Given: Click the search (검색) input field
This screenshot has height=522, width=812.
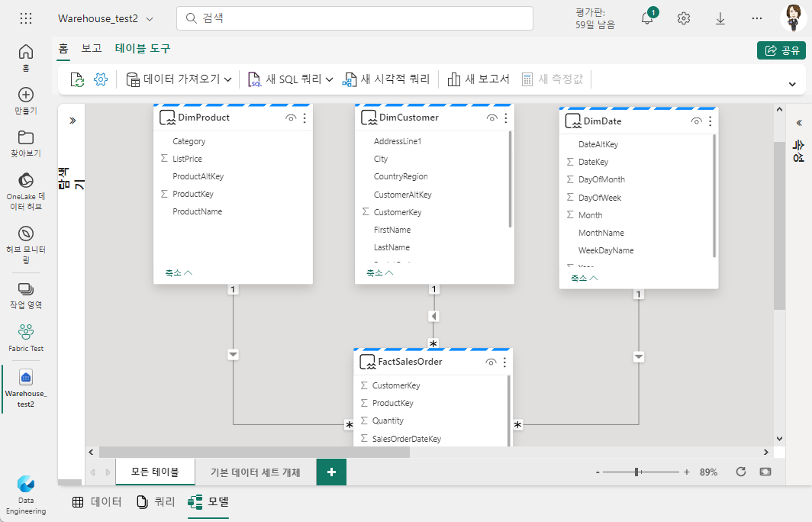Looking at the screenshot, I should click(x=355, y=18).
